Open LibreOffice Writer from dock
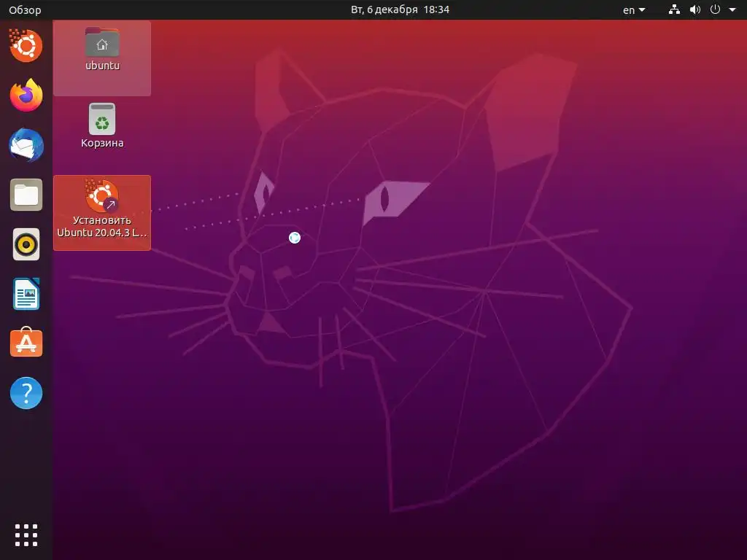 pos(26,294)
